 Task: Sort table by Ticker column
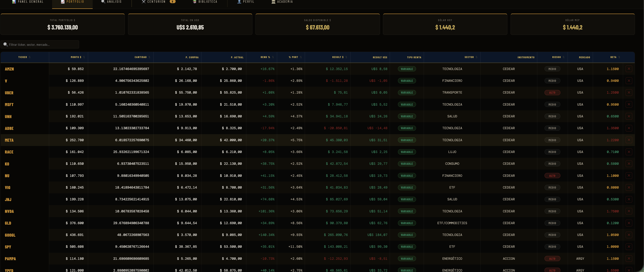[x=24, y=57]
